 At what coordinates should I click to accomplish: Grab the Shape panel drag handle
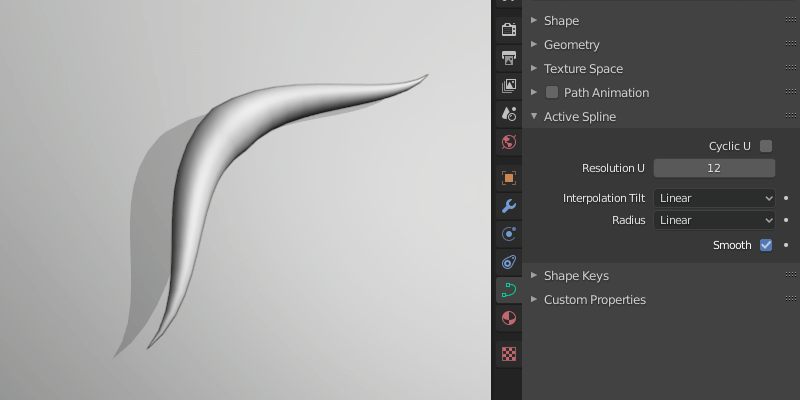(x=791, y=20)
